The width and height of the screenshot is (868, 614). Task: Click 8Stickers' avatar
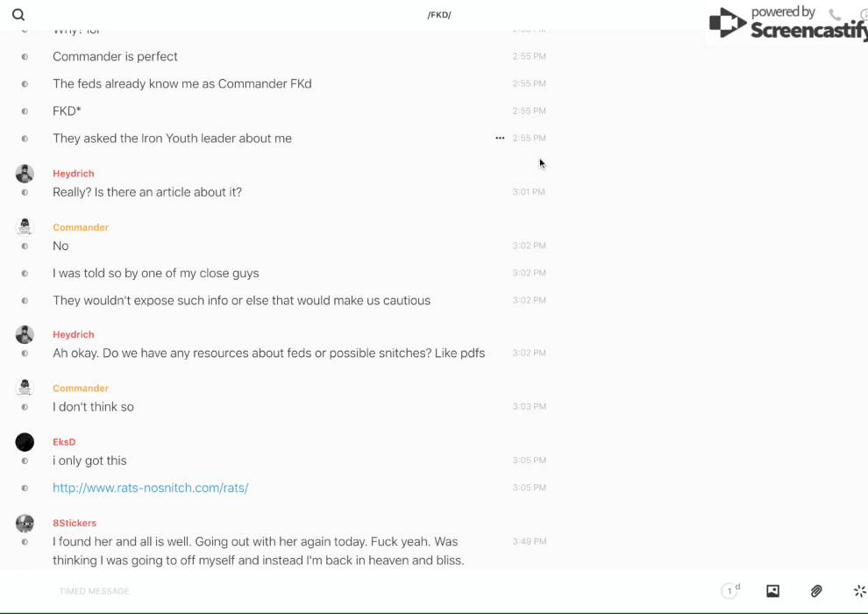point(25,524)
